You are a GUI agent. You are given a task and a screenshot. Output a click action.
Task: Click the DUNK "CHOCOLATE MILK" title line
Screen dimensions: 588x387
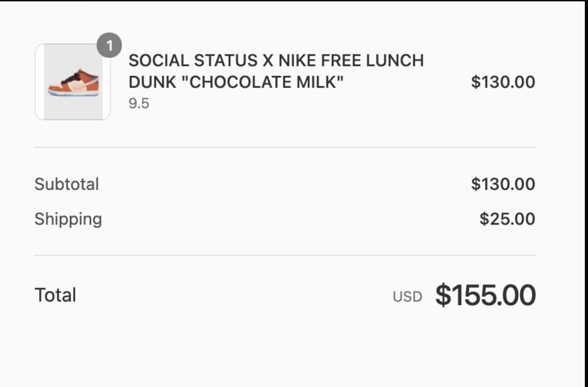236,82
